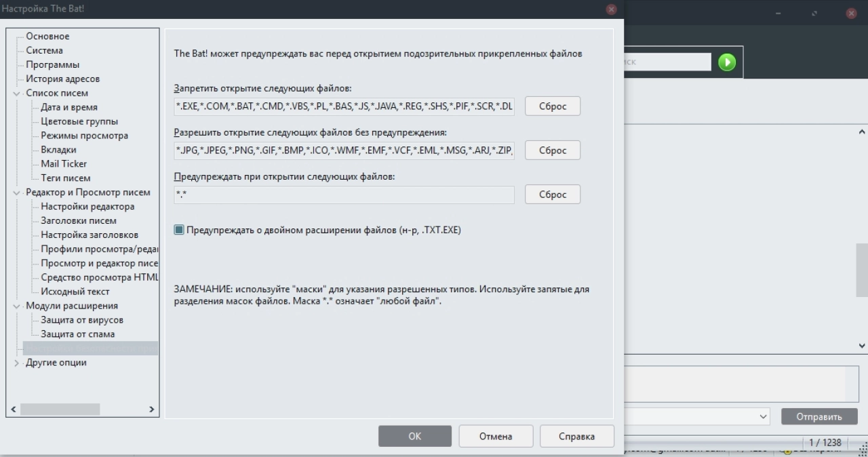The image size is (868, 457).
Task: Open Средство просмотра HTML page
Action: [x=99, y=278]
